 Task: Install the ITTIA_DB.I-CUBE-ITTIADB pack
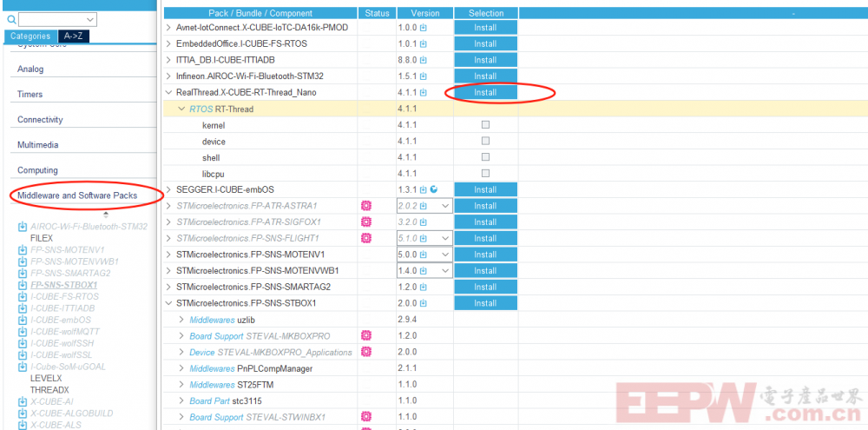point(485,60)
